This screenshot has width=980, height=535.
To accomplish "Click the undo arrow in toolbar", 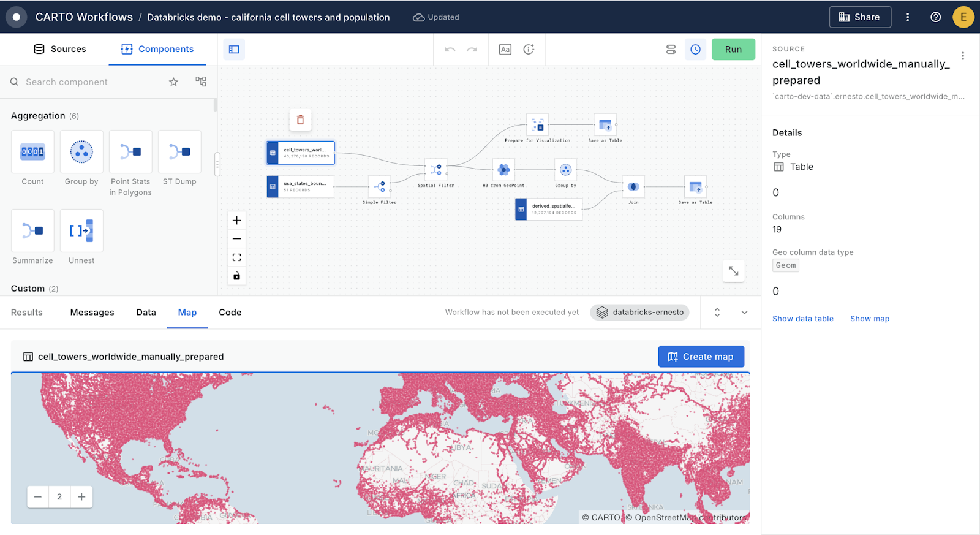I will (x=450, y=50).
